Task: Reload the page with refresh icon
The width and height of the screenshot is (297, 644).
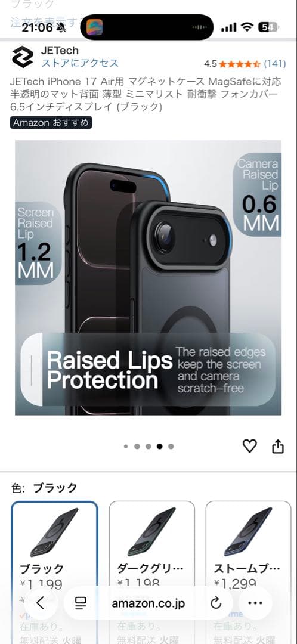Action: point(216,603)
